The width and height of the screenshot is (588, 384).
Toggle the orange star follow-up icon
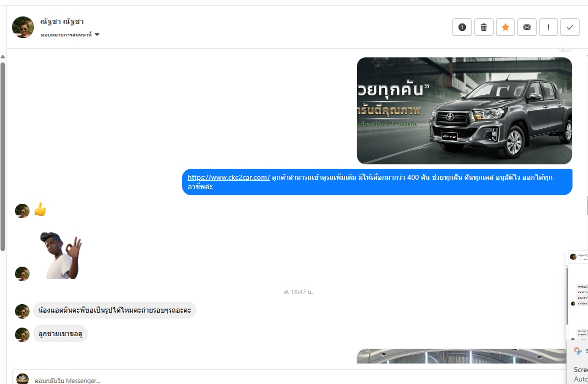(x=505, y=27)
